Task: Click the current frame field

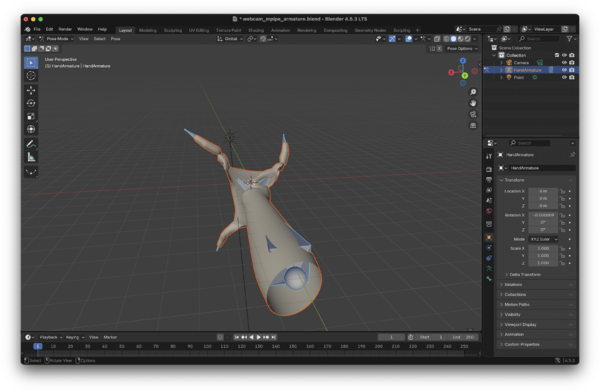Action: point(391,337)
